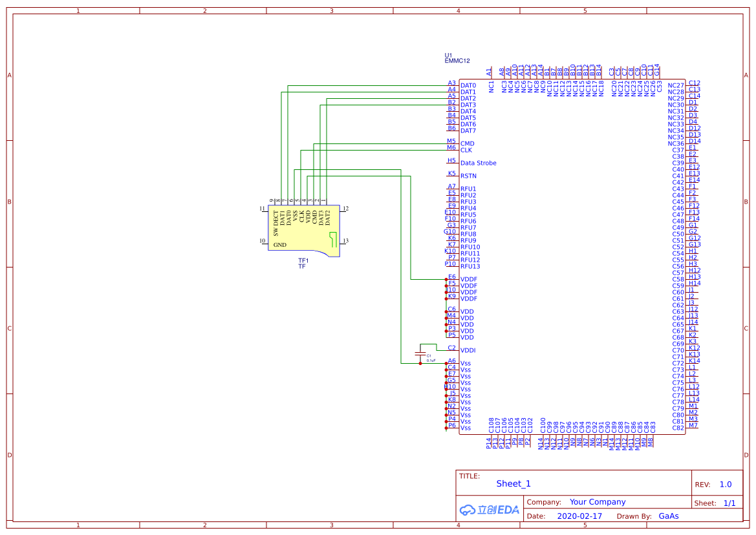This screenshot has width=756, height=535.
Task: Click the Sheet_1 title text
Action: pyautogui.click(x=513, y=483)
